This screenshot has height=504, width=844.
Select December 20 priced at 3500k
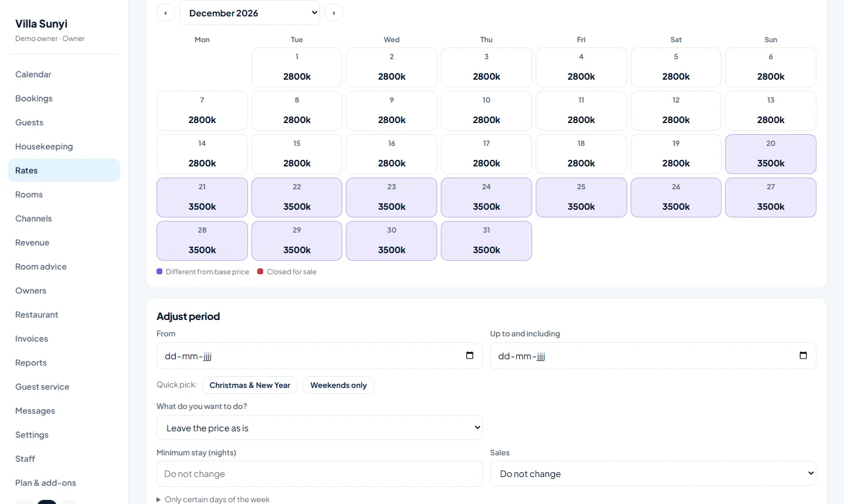771,154
